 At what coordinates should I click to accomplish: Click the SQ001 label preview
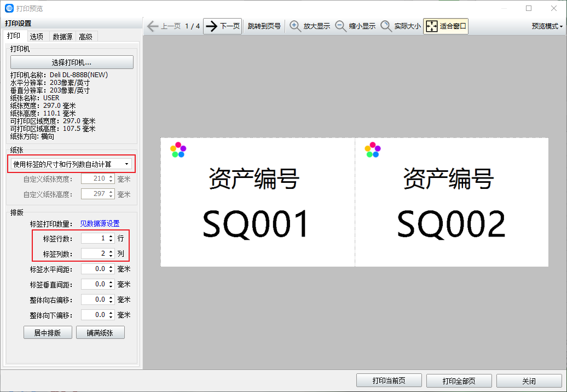257,202
